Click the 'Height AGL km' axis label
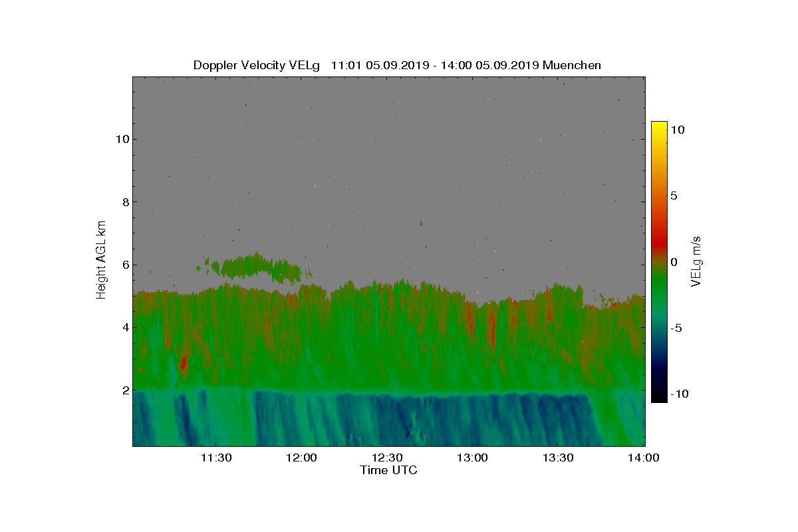 click(101, 260)
